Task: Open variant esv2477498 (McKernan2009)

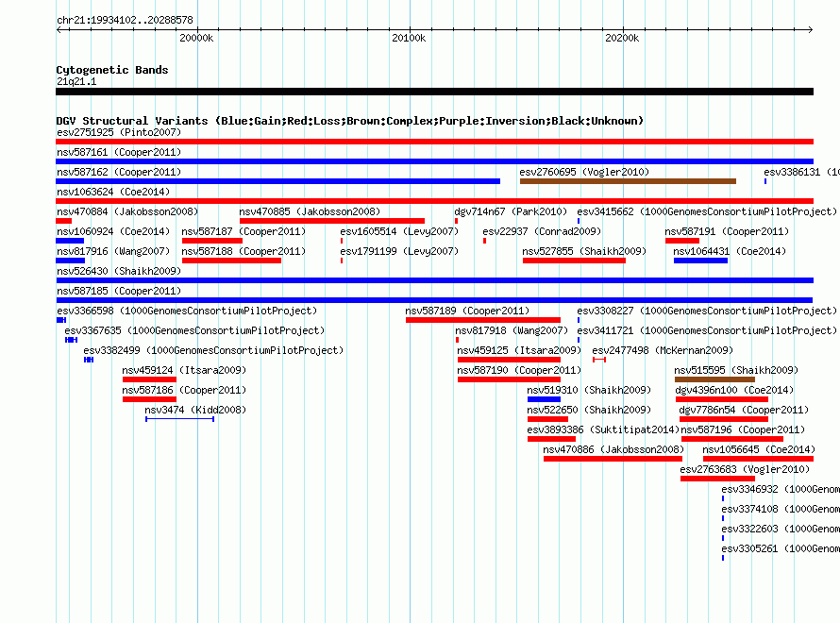Action: coord(663,350)
